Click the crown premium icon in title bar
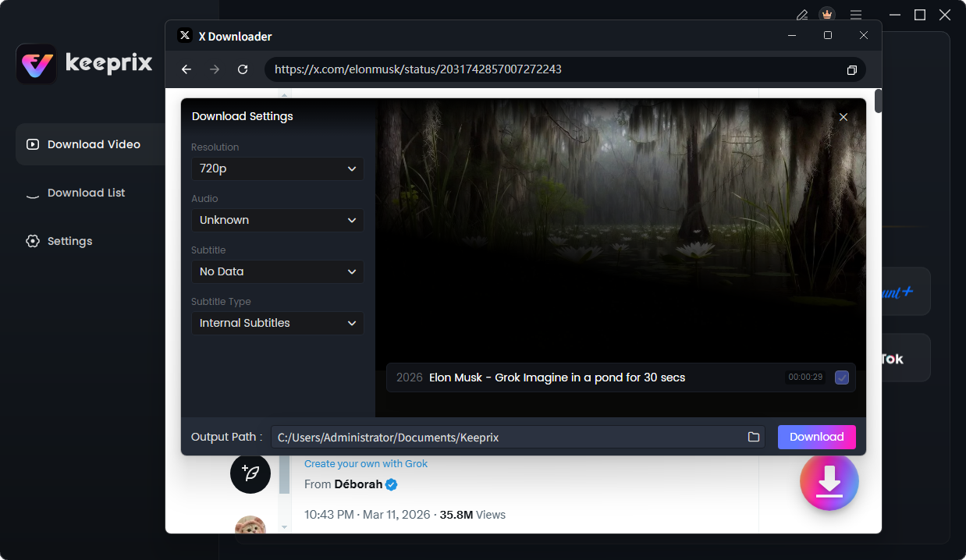This screenshot has width=966, height=560. pos(827,15)
